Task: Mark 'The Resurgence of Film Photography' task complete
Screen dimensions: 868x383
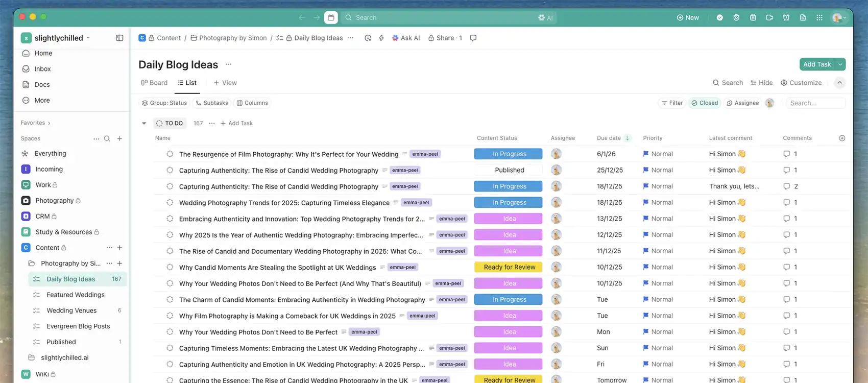Action: tap(170, 154)
